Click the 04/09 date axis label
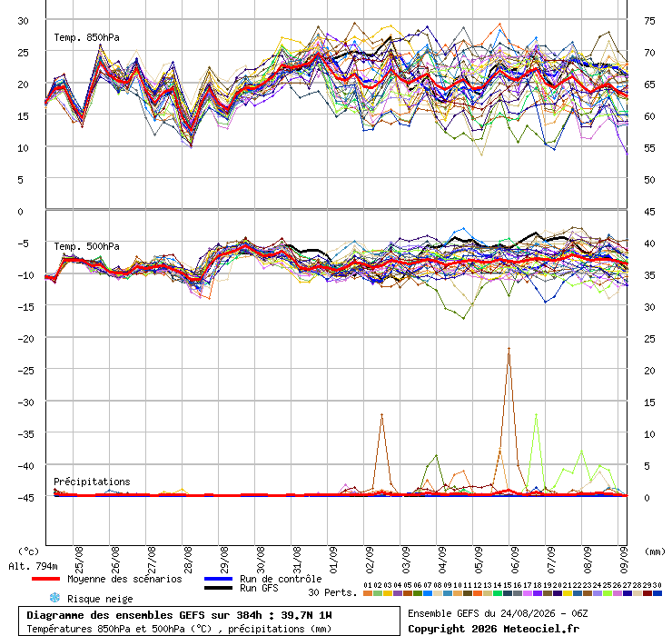Image resolution: width=672 pixels, height=636 pixels. 442,560
